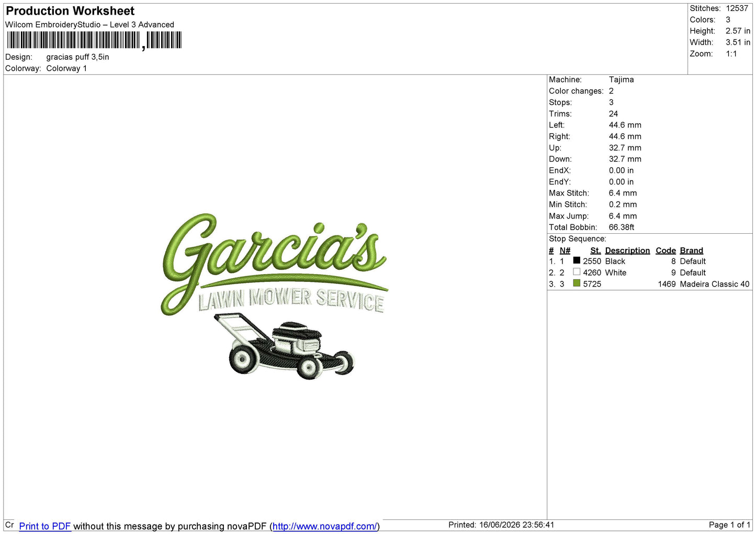
Task: Click the Trims value 24
Action: click(613, 113)
